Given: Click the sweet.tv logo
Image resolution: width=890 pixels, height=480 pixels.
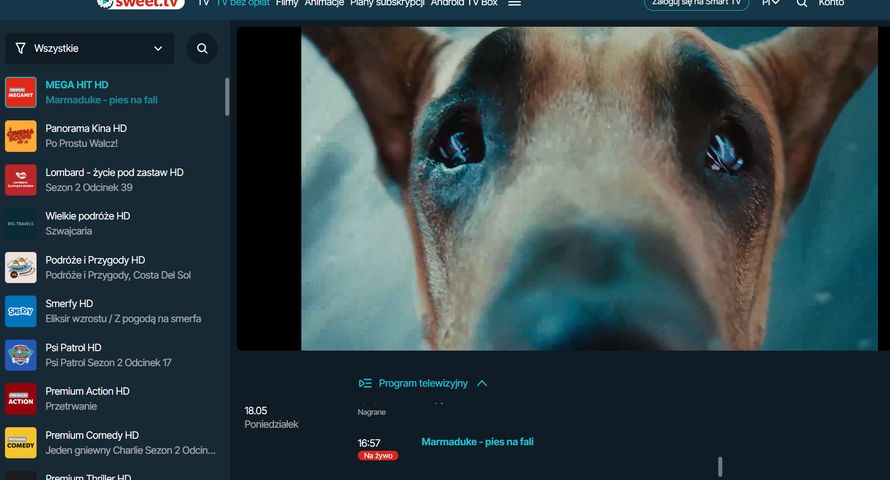Looking at the screenshot, I should (x=140, y=3).
